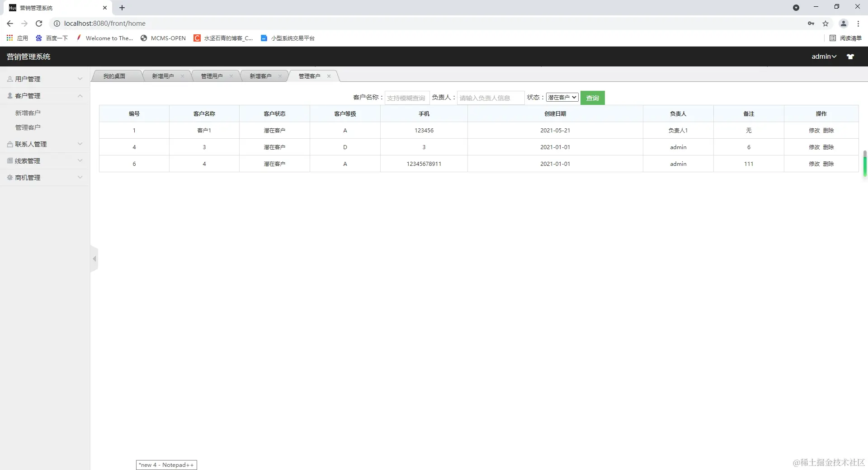Bookmark this page with the star icon
Screen dimensions: 868x470
pyautogui.click(x=826, y=23)
